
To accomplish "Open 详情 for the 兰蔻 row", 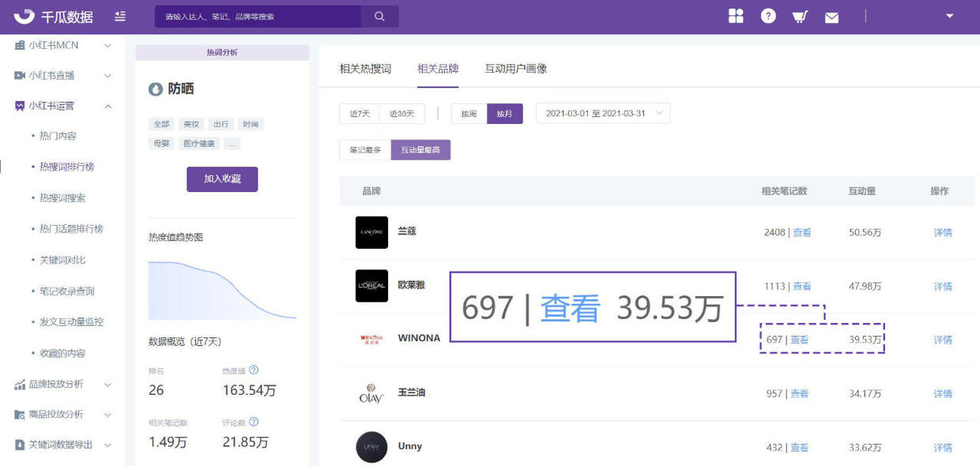I will coord(943,232).
